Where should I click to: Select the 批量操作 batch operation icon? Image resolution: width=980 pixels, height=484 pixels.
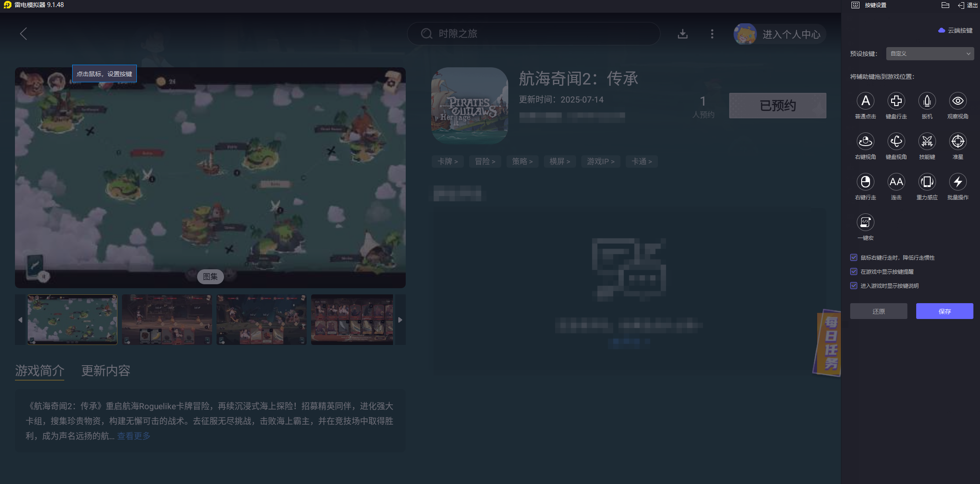[958, 182]
